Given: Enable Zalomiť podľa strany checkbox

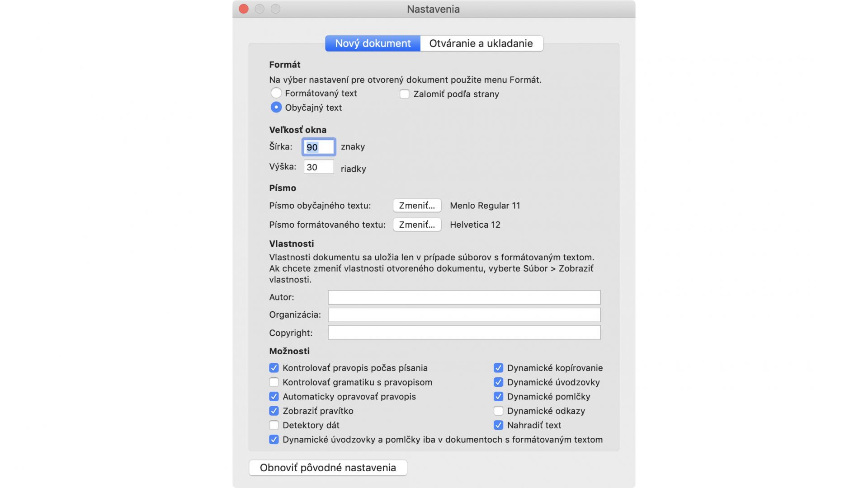Looking at the screenshot, I should [x=405, y=94].
